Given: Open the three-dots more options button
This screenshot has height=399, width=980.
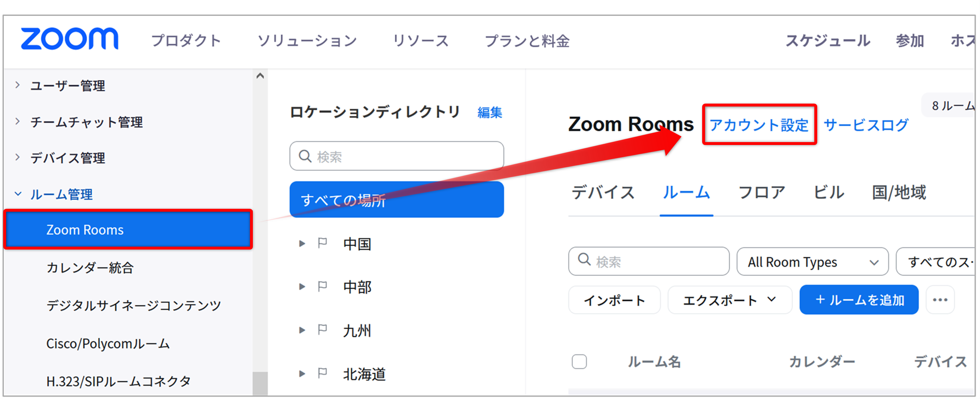Looking at the screenshot, I should [x=940, y=300].
